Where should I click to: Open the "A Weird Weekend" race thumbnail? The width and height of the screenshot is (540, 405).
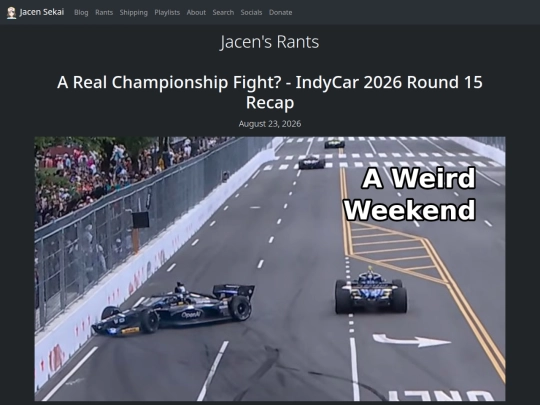tap(270, 269)
